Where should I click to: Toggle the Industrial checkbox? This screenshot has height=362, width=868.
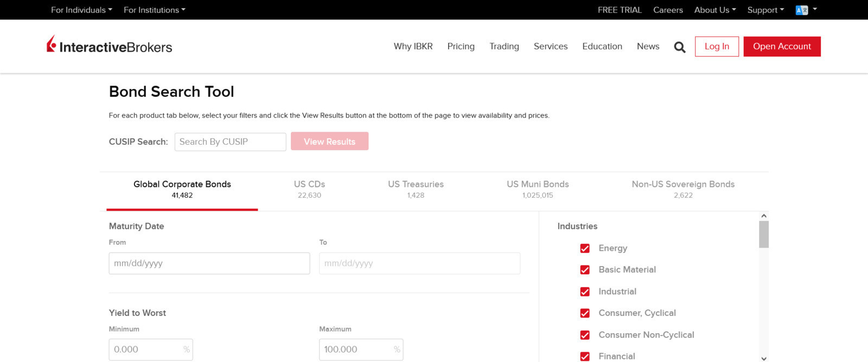pos(585,292)
